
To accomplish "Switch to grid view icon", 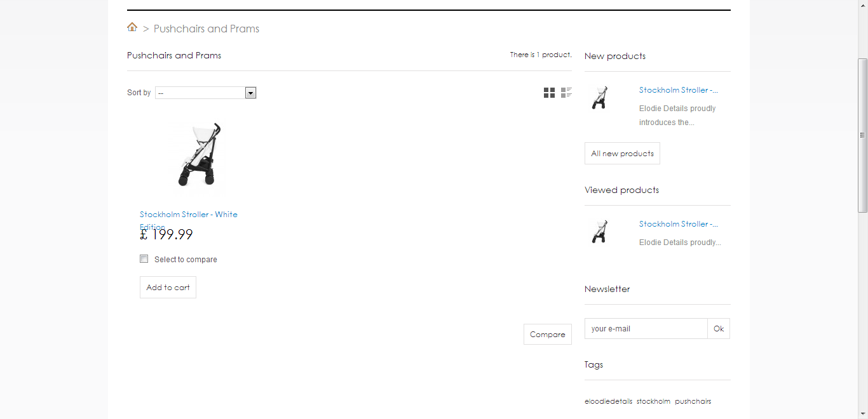I will pyautogui.click(x=549, y=93).
